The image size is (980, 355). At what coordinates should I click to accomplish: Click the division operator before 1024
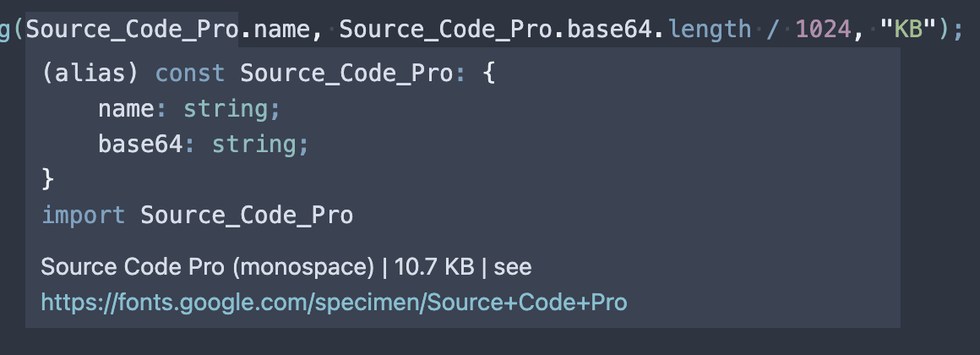pyautogui.click(x=774, y=29)
